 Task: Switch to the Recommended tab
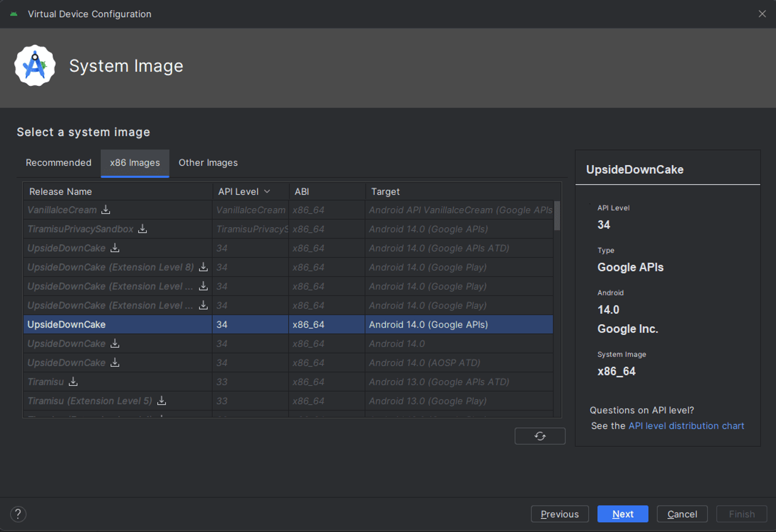click(59, 162)
